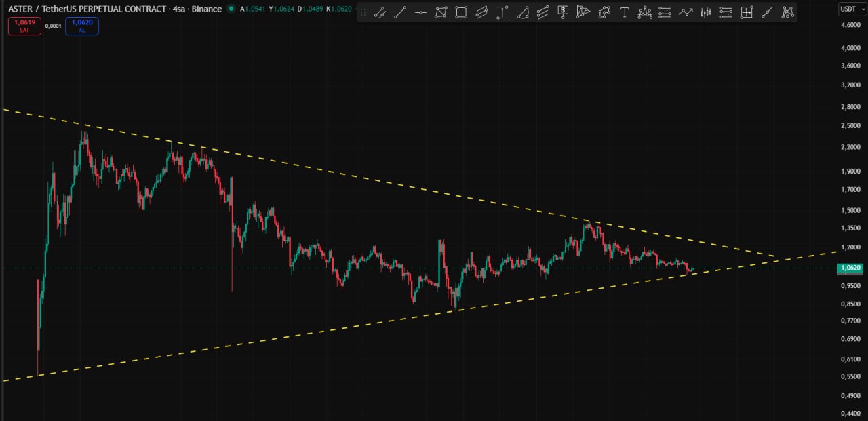This screenshot has height=421, width=868.
Task: Click the 2,5000 price axis label
Action: coord(851,126)
